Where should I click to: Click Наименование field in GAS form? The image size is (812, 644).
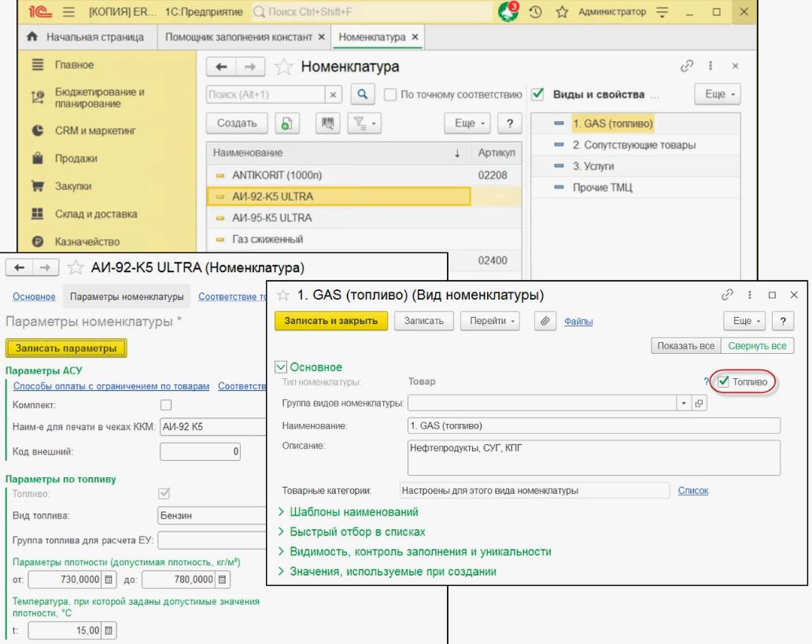[x=593, y=426]
